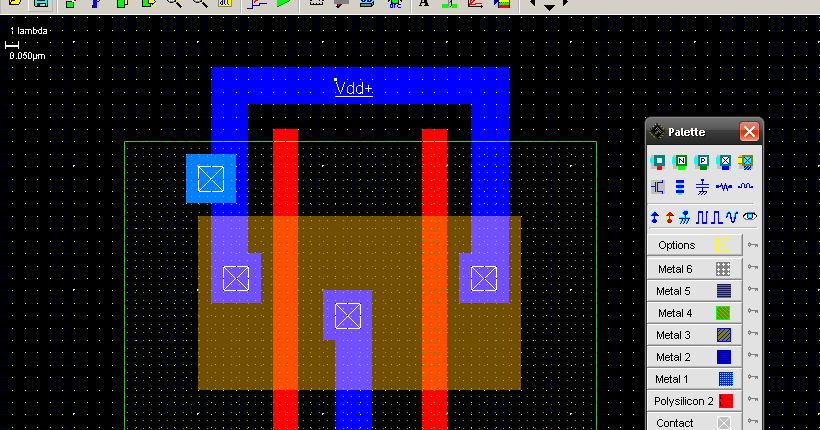Screen dimensions: 820x430
Task: Click the '1 lambda' scale text
Action: coord(29,31)
